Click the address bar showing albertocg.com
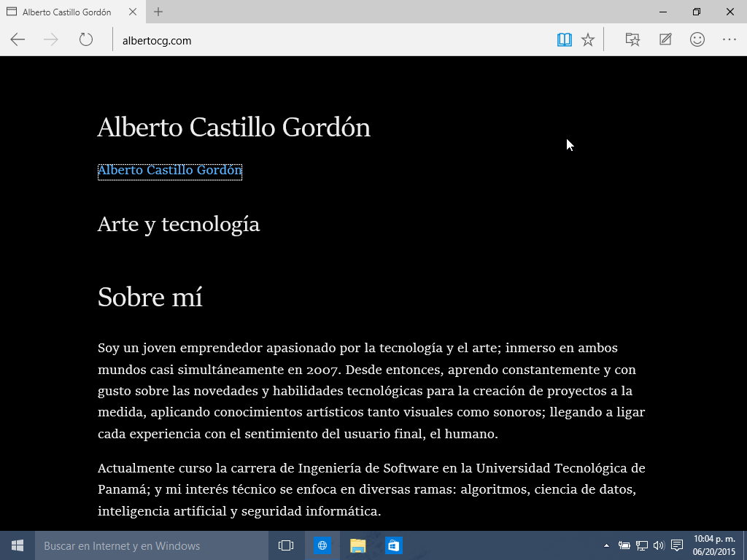This screenshot has width=747, height=560. [328, 41]
